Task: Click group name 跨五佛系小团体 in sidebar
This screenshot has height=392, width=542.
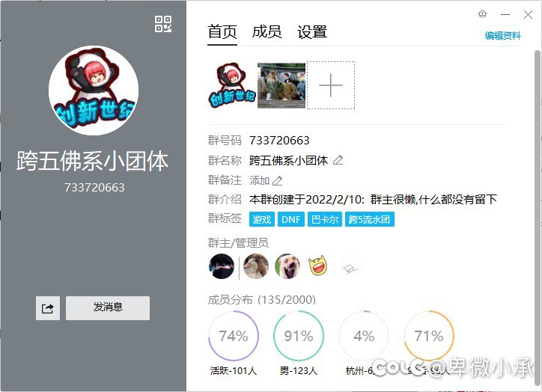Action: [93, 162]
